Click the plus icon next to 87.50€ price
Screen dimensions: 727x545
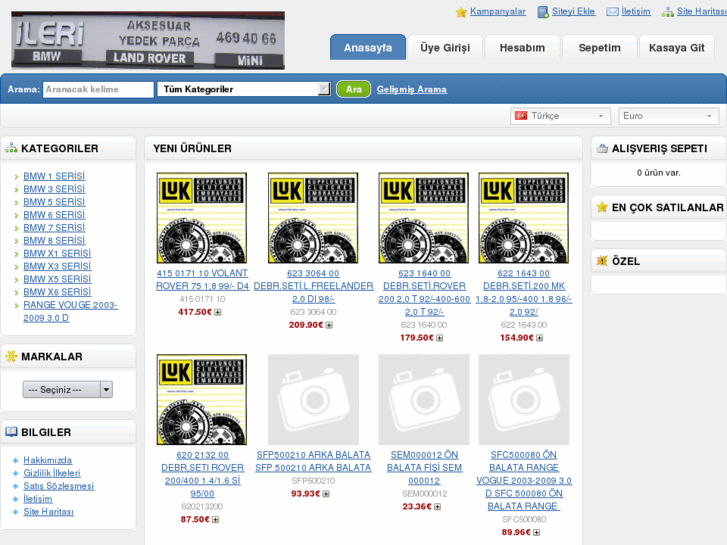[x=215, y=519]
